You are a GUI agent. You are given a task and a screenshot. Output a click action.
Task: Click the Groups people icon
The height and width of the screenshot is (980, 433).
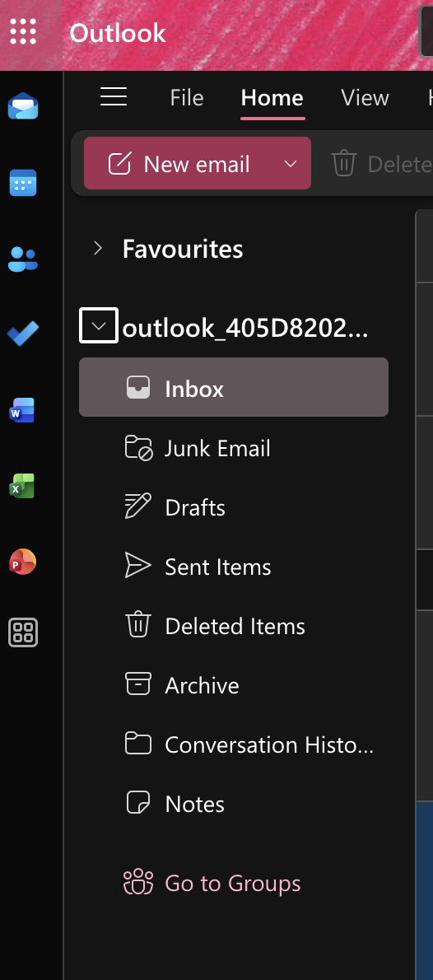pyautogui.click(x=138, y=883)
